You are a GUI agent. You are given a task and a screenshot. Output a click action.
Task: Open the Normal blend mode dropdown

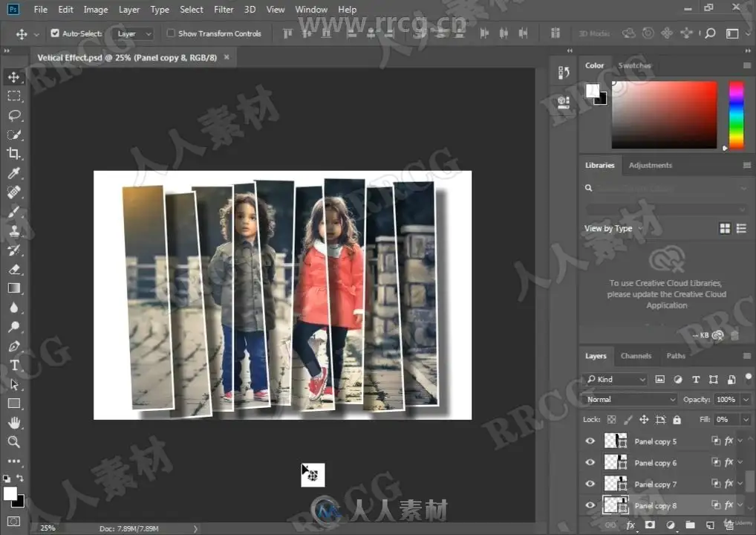[x=630, y=399]
